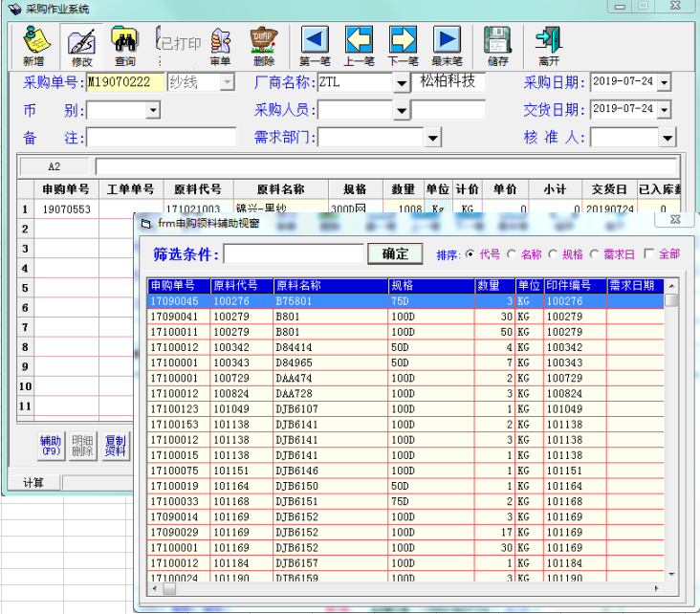Click right arrow of horizontal scrollbar

click(x=656, y=588)
